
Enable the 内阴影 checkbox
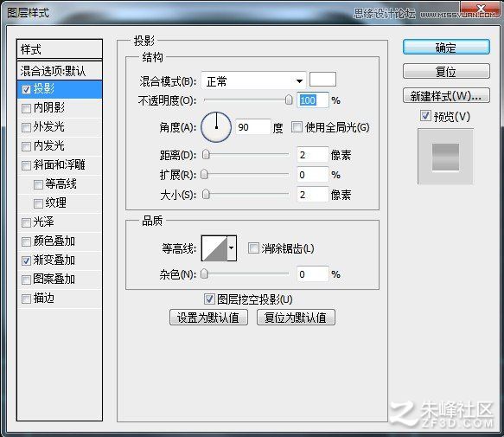pos(26,108)
